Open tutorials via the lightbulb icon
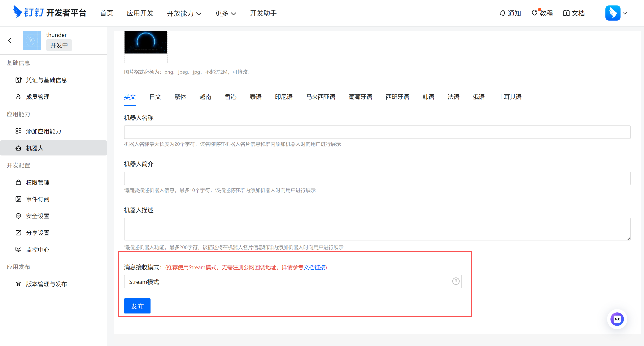 coord(534,13)
